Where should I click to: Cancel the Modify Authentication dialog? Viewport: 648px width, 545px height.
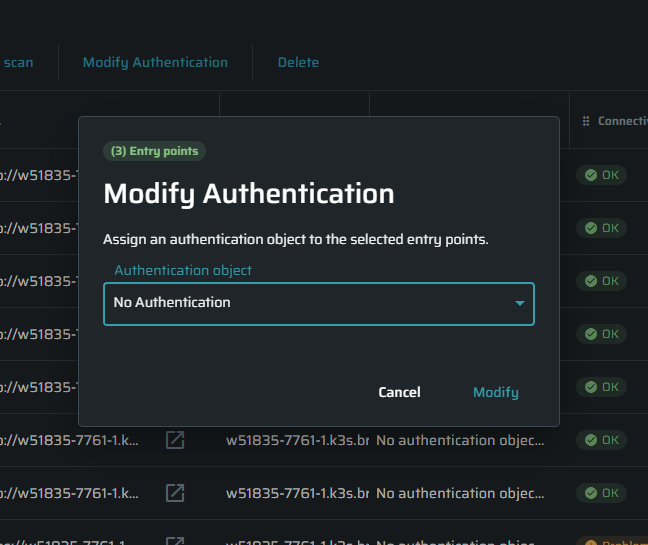399,392
